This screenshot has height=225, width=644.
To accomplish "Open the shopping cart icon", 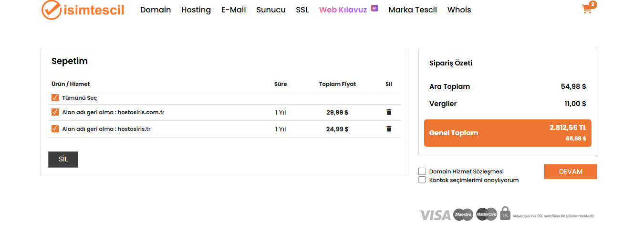I will pyautogui.click(x=587, y=9).
